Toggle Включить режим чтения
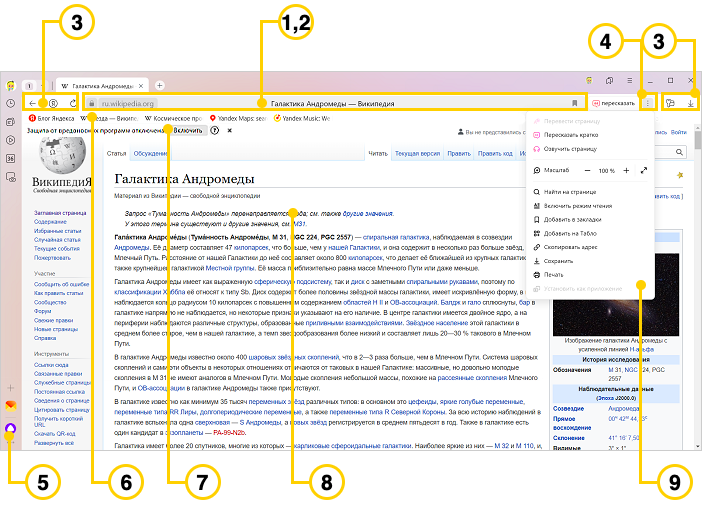The width and height of the screenshot is (703, 506). click(577, 206)
